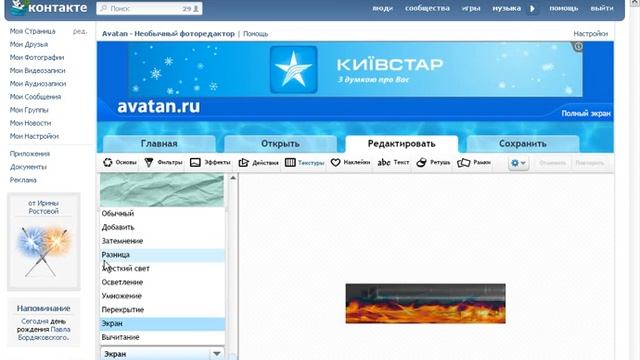Click ред. edit link beside Моя Страница
Image resolution: width=640 pixels, height=360 pixels.
coord(80,31)
